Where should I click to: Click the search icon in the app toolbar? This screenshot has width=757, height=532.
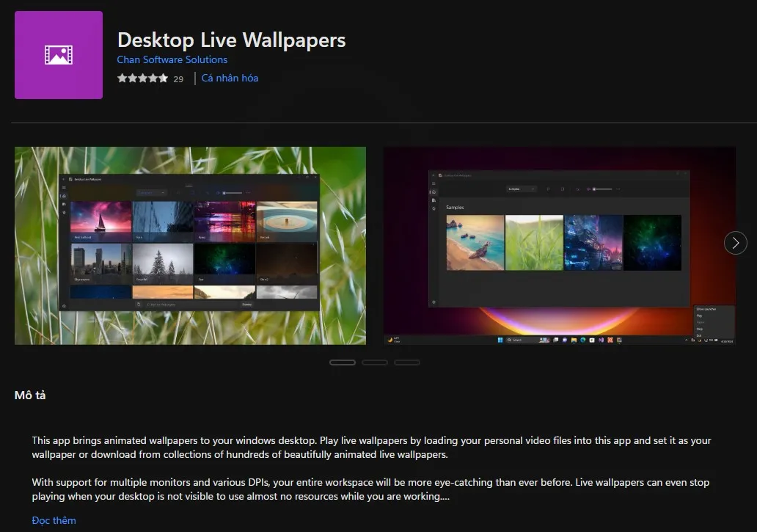[x=548, y=189]
